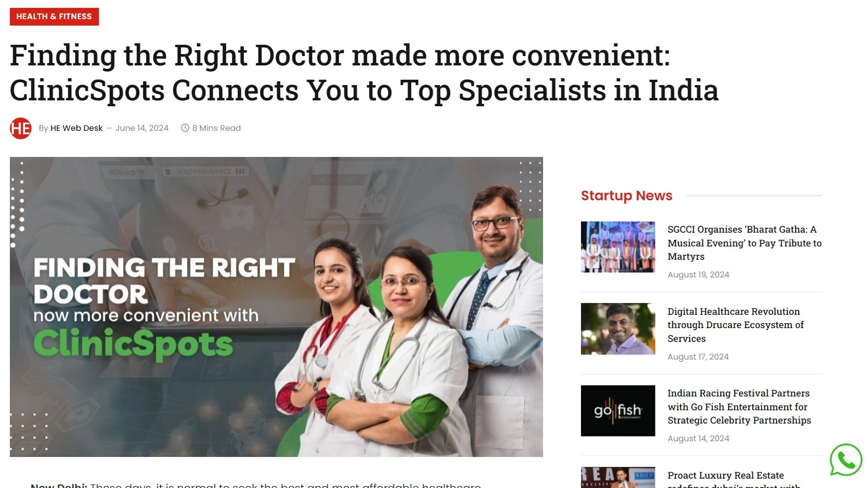868x488 pixels.
Task: Open the Drucare smiling man thumbnail
Action: (x=618, y=329)
